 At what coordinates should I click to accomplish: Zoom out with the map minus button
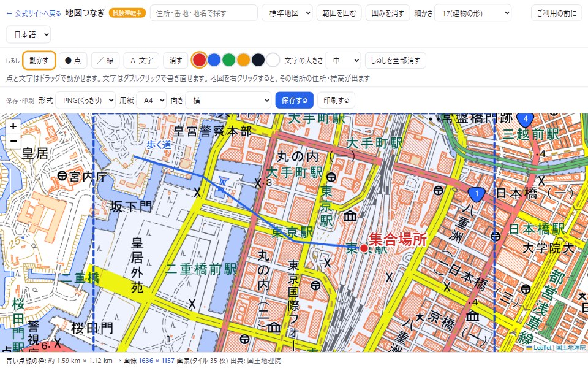[x=13, y=141]
